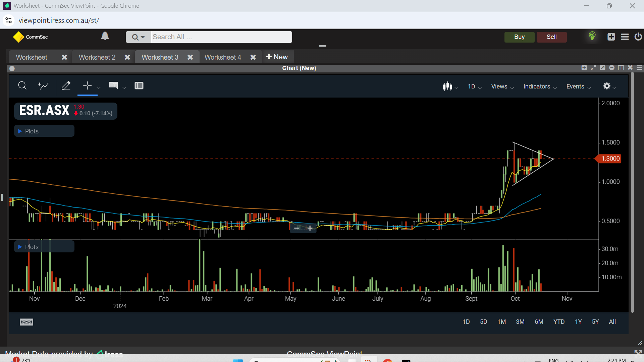Close the Chart (New) panel
The image size is (644, 362).
pos(630,68)
